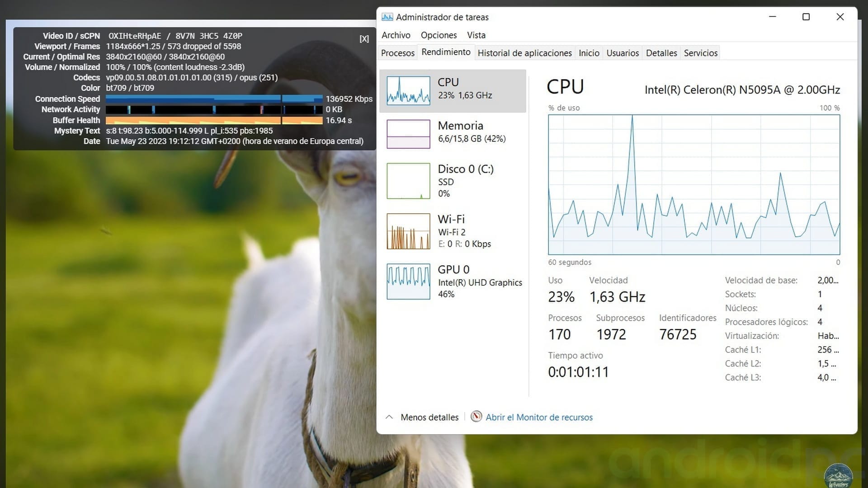
Task: Click the 'Virtualización:' label
Action: (752, 336)
